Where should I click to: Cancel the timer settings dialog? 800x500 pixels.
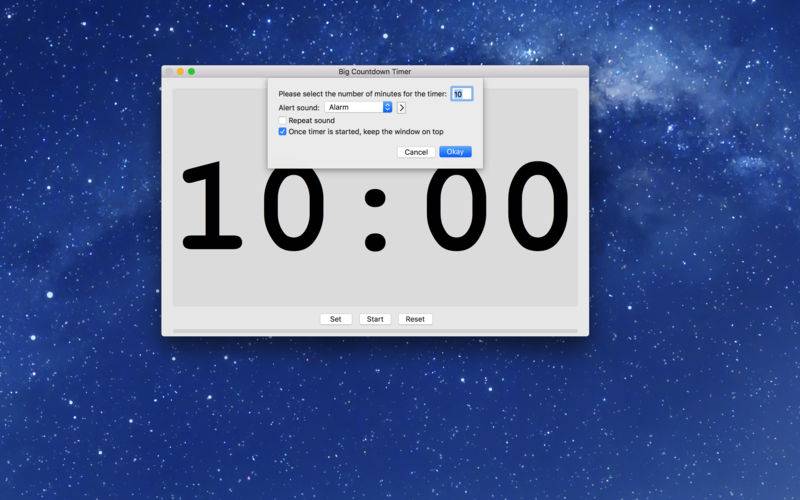click(416, 152)
